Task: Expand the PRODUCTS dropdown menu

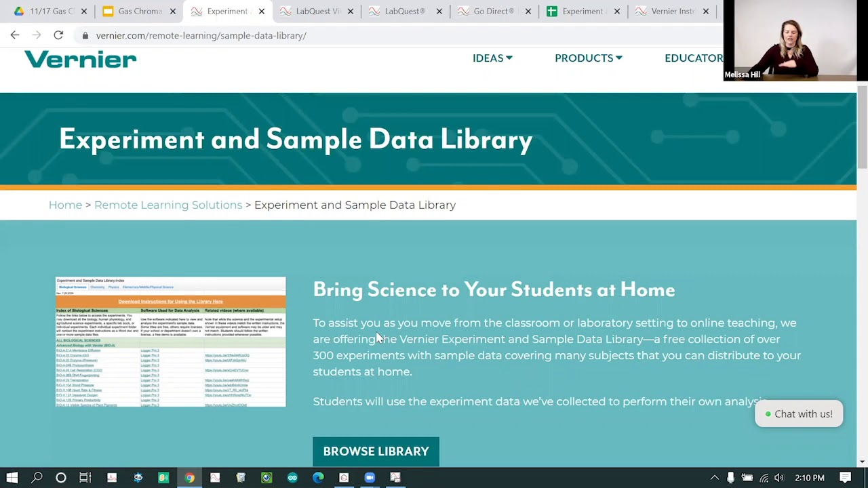Action: pos(589,58)
